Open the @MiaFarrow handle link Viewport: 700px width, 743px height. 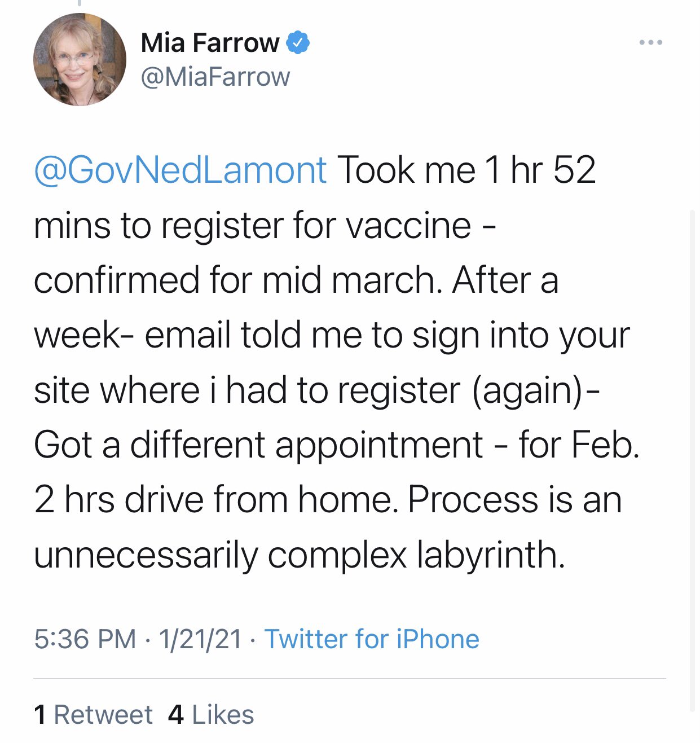215,77
